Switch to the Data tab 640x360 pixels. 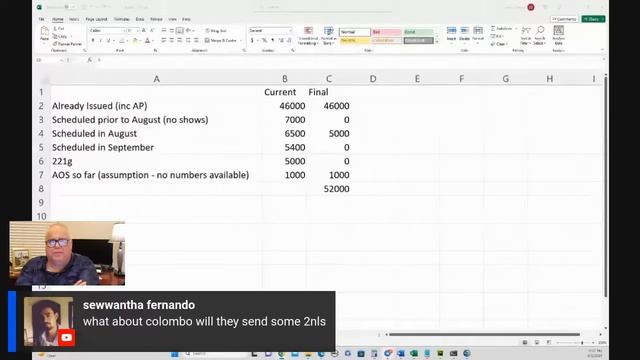pos(140,19)
